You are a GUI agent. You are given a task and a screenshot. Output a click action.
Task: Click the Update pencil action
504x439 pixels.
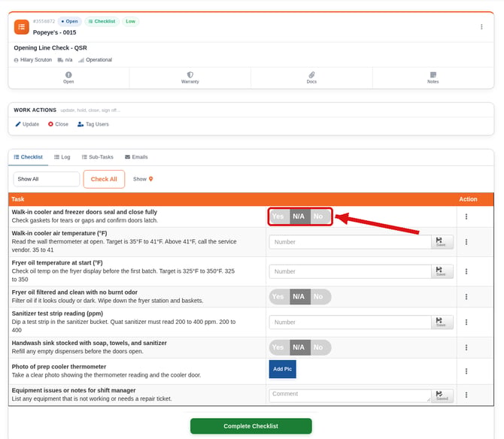[x=27, y=124]
